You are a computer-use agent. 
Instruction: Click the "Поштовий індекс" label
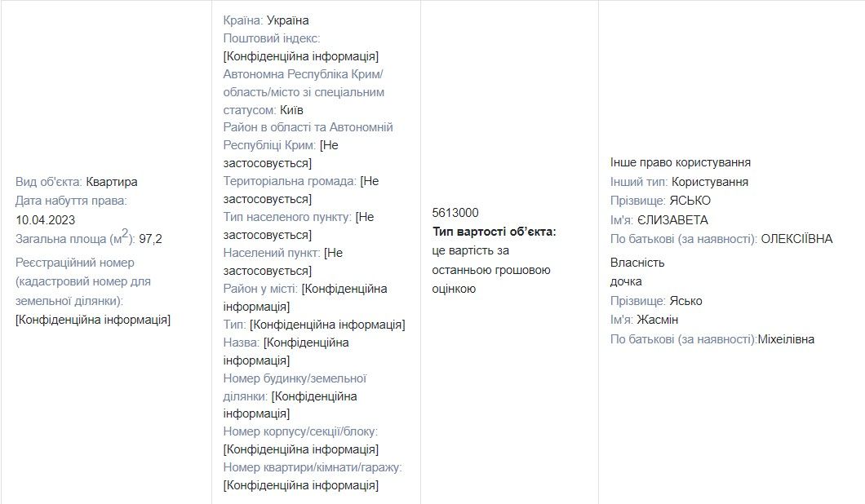tap(271, 38)
